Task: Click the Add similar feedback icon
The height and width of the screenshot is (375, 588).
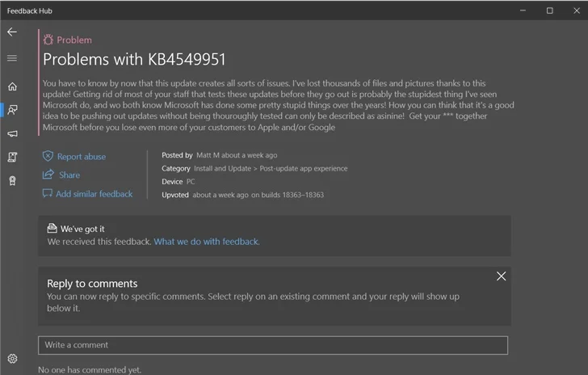Action: pyautogui.click(x=48, y=194)
